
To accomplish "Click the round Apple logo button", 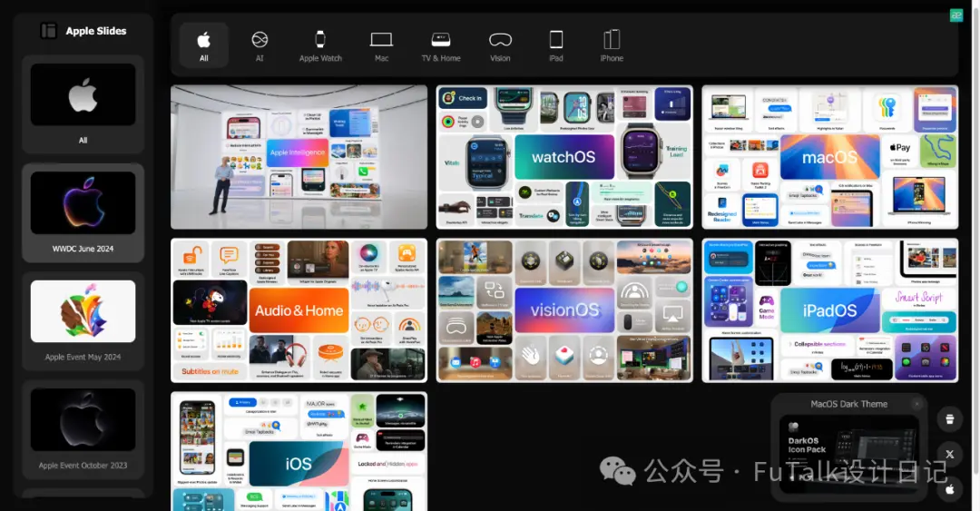I will 949,489.
